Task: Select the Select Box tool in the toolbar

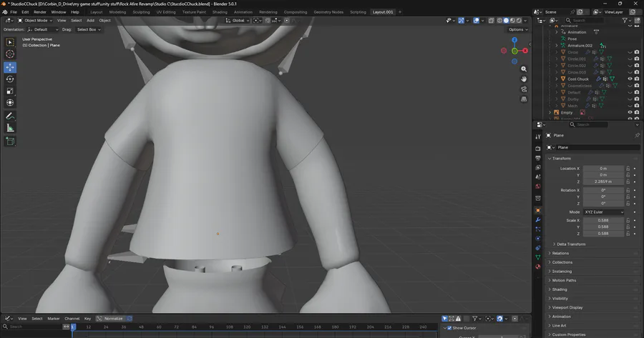Action: click(10, 42)
